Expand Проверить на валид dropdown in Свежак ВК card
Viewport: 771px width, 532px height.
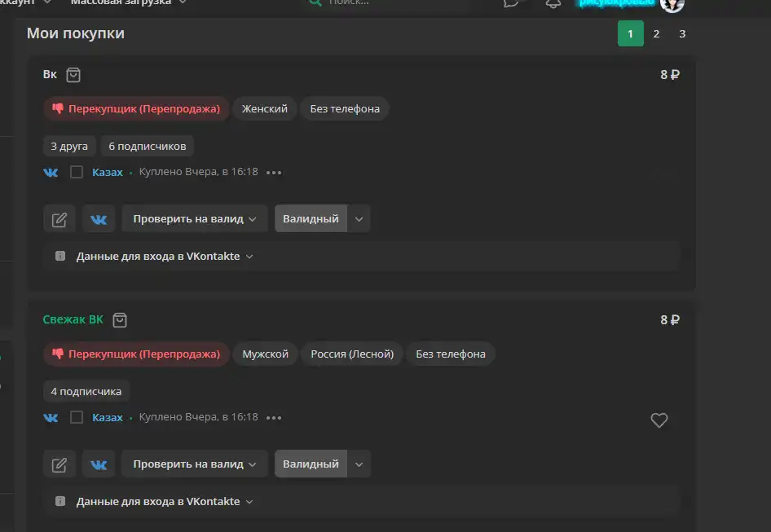[x=195, y=464]
